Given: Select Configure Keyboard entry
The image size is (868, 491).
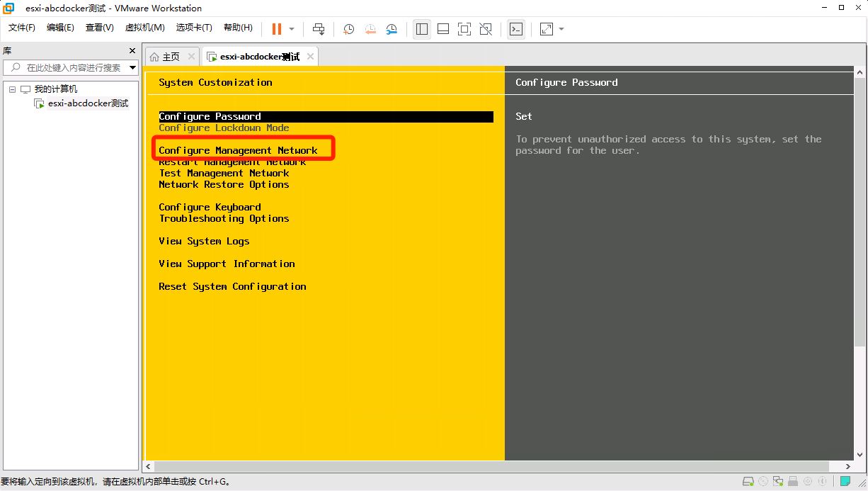Looking at the screenshot, I should [x=210, y=208].
